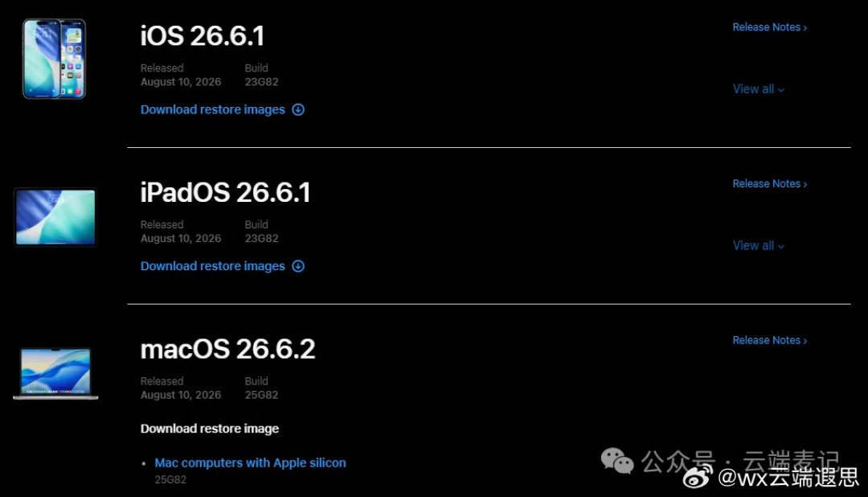Expand View all for iPadOS 26.6.1
868x497 pixels.
[x=759, y=245]
